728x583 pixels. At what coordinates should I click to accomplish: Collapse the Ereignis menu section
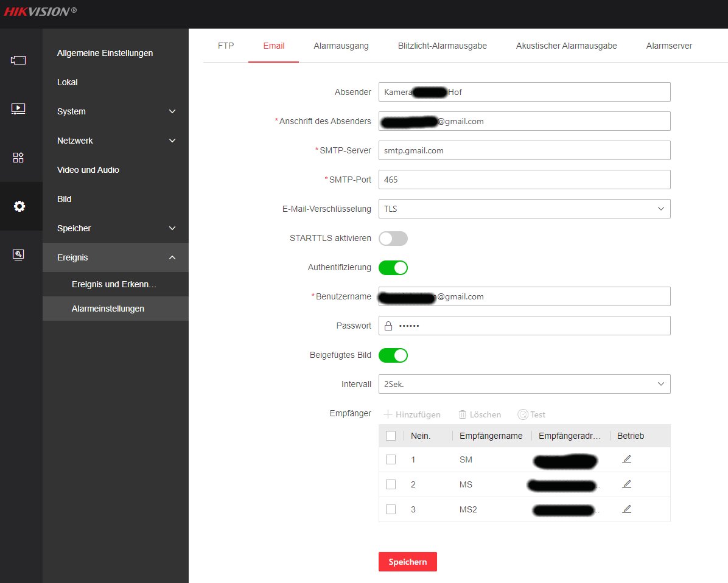coord(116,257)
